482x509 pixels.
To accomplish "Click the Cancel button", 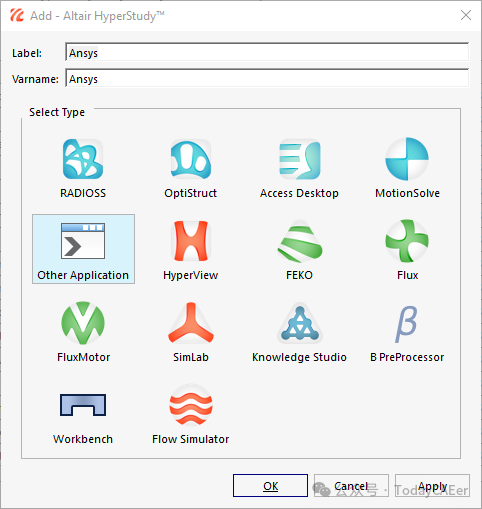I will [351, 486].
